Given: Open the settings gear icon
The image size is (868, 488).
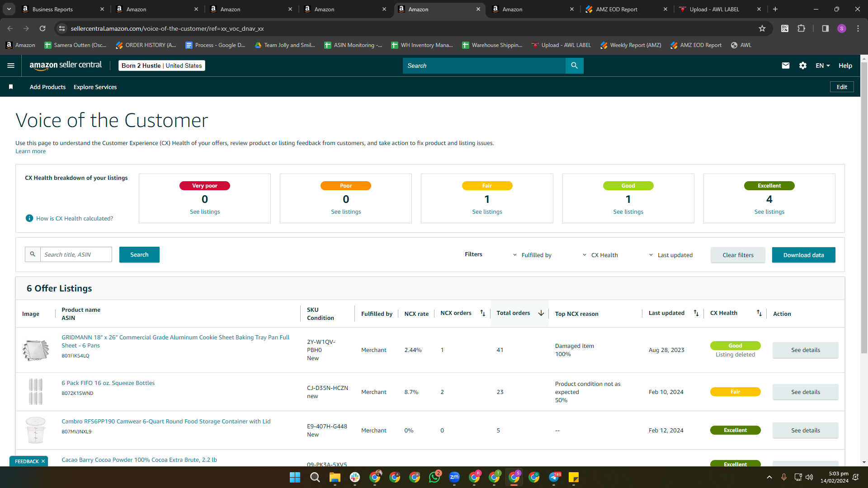Looking at the screenshot, I should [x=803, y=66].
